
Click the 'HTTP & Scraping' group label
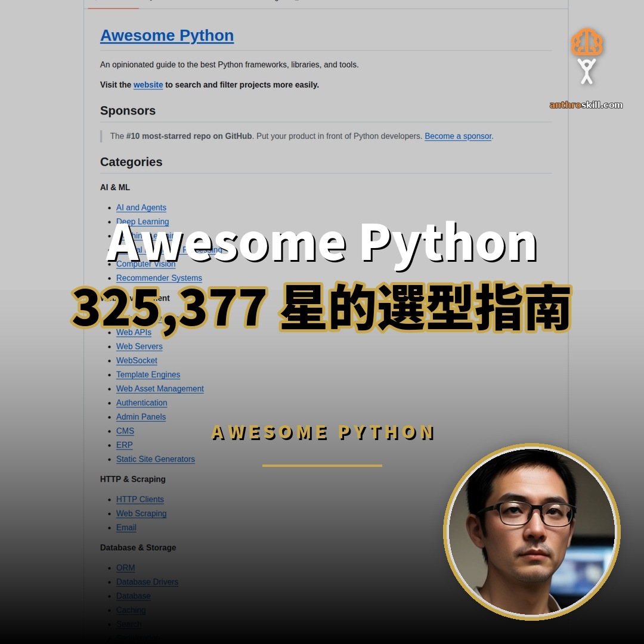click(132, 479)
